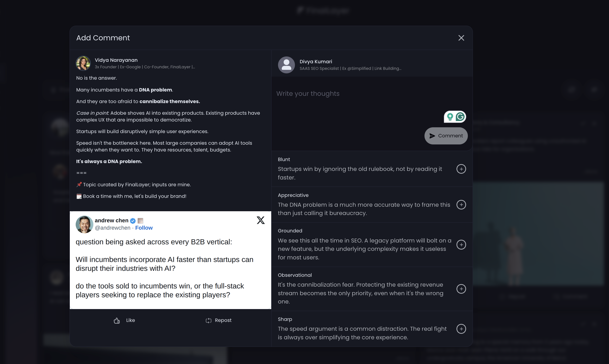
Task: Repost Vidya Narayanan's post
Action: (x=219, y=320)
